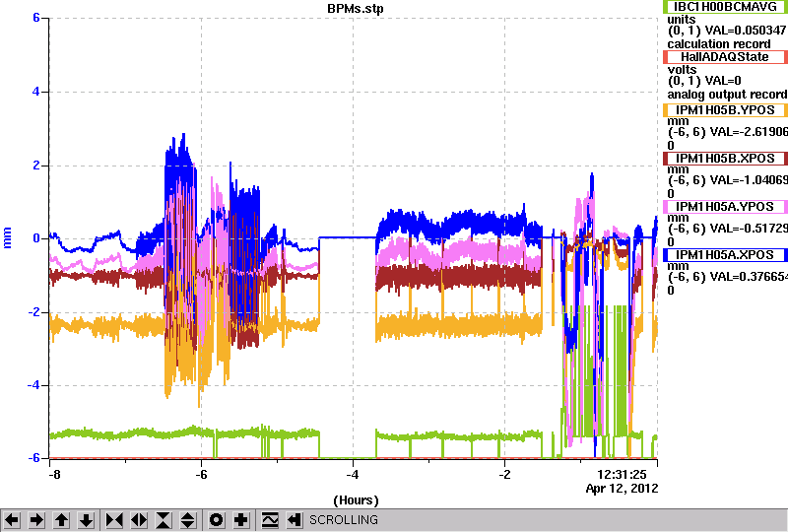Select the IPM1H05B.YPOS orange legend entry

click(725, 110)
